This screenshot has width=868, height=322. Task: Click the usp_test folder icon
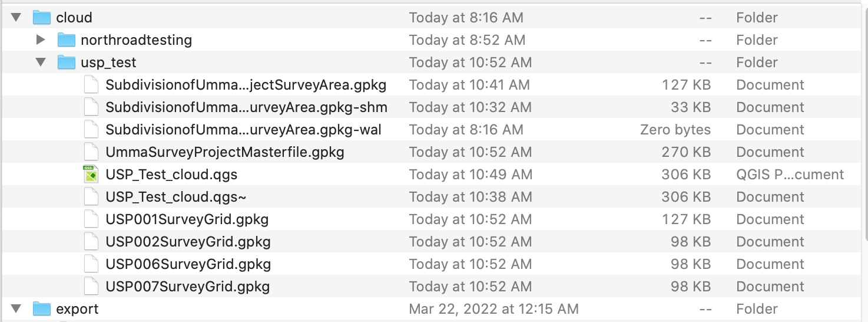point(67,63)
